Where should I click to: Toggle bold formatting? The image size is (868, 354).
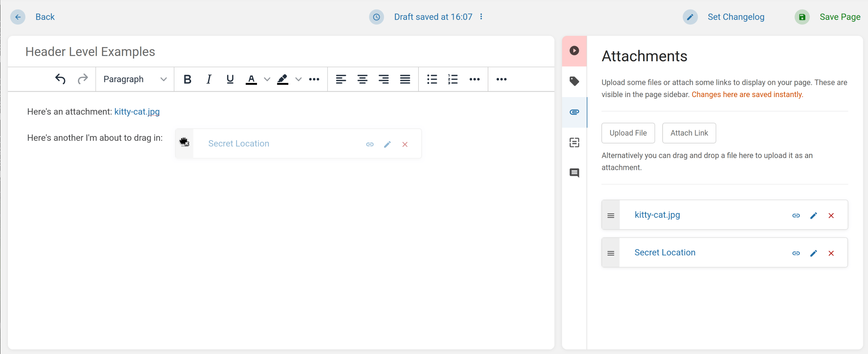tap(187, 79)
